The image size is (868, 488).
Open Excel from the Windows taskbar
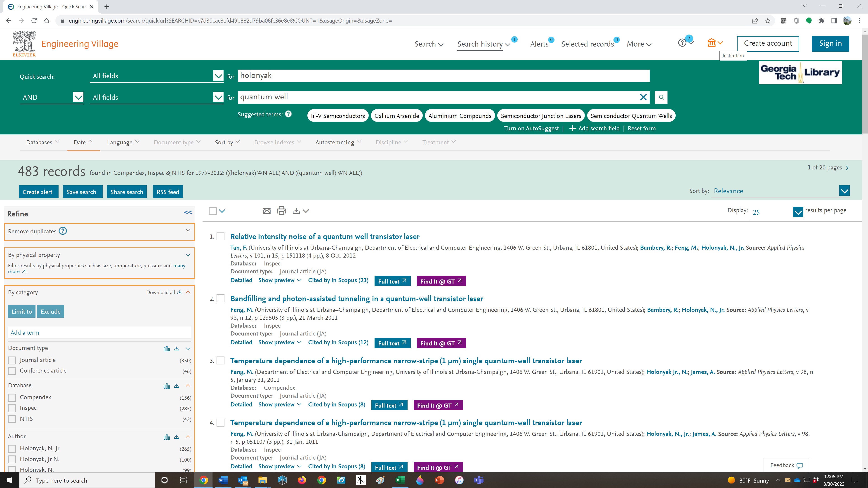[400, 480]
